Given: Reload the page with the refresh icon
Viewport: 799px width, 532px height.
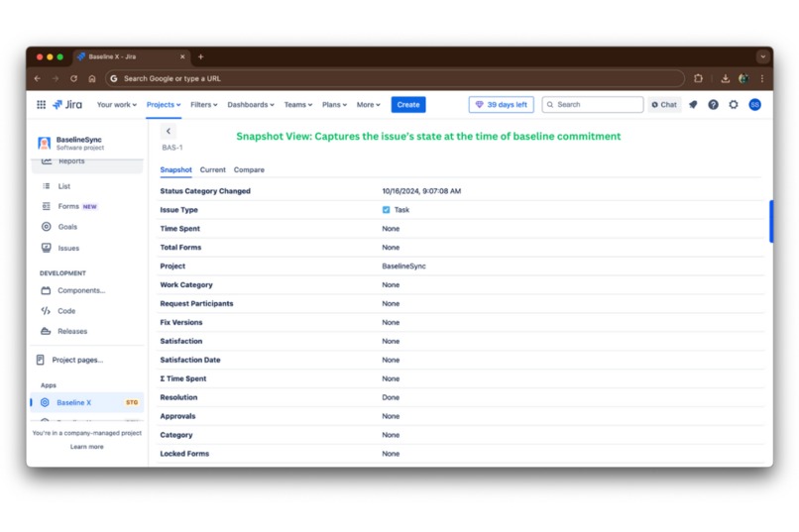Looking at the screenshot, I should [x=74, y=78].
